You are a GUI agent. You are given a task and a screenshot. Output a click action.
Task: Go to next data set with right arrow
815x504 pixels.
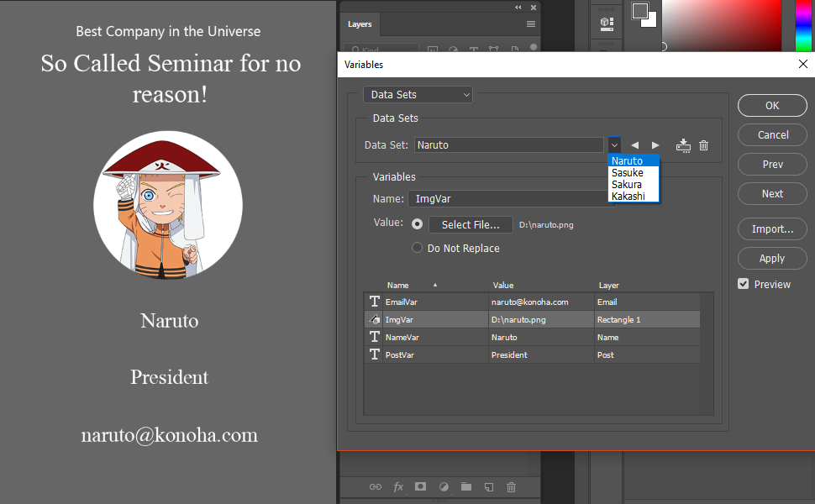[x=655, y=145]
